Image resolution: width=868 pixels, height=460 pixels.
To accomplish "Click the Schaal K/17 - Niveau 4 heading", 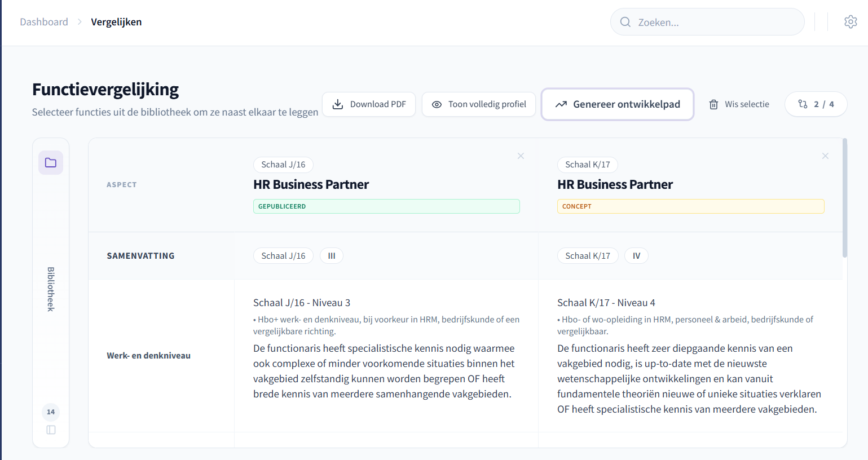I will pyautogui.click(x=606, y=303).
